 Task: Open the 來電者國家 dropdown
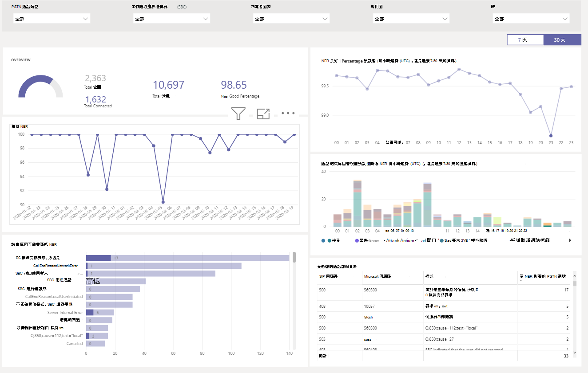(x=291, y=19)
